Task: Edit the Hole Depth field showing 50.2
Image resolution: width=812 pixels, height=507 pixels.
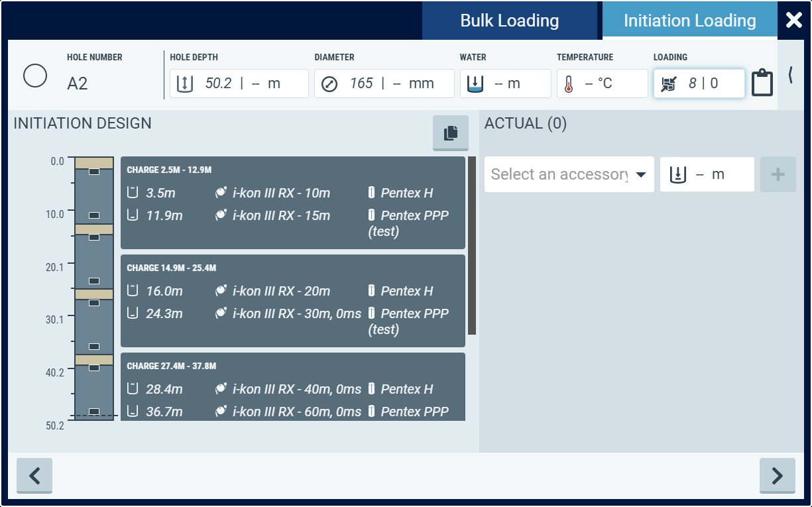Action: [x=239, y=84]
